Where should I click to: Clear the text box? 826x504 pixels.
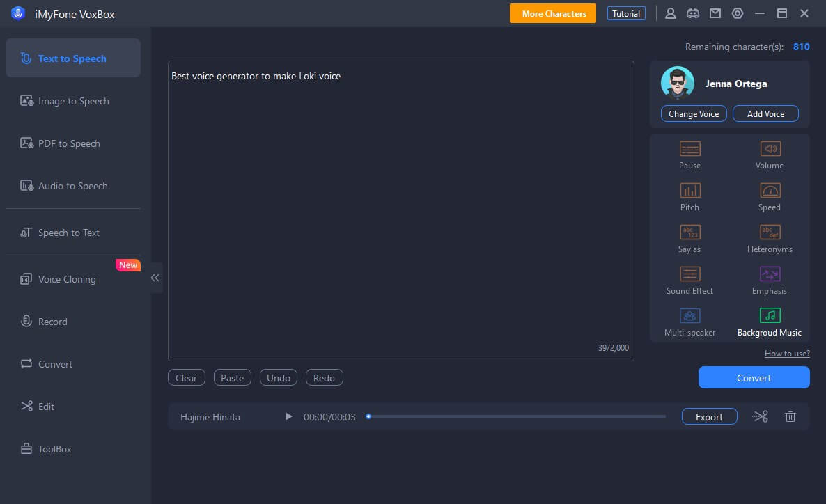point(187,377)
